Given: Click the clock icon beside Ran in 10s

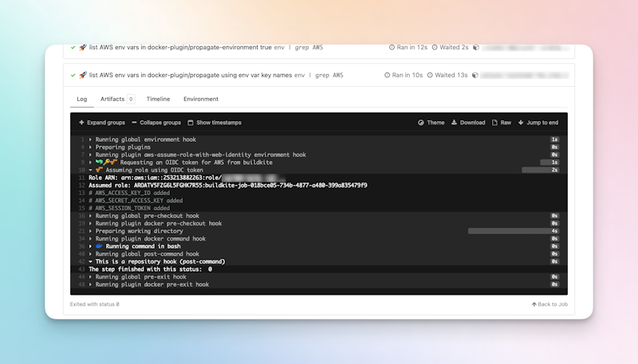Looking at the screenshot, I should click(x=387, y=75).
